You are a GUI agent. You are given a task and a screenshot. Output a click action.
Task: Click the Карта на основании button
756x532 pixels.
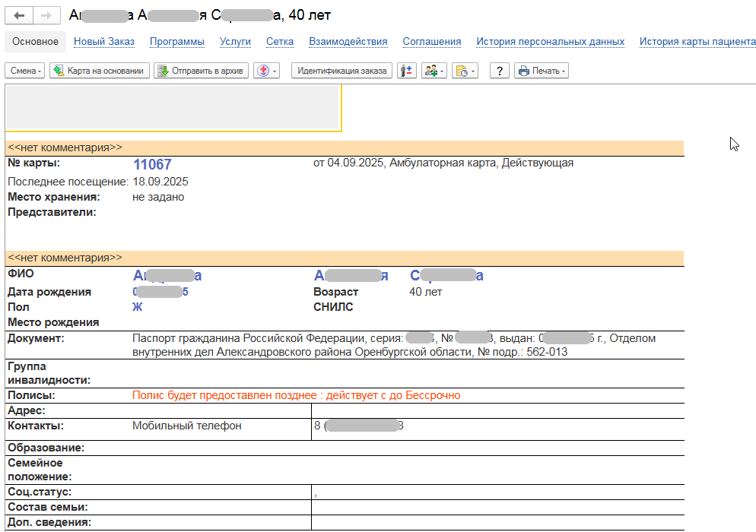coord(100,71)
